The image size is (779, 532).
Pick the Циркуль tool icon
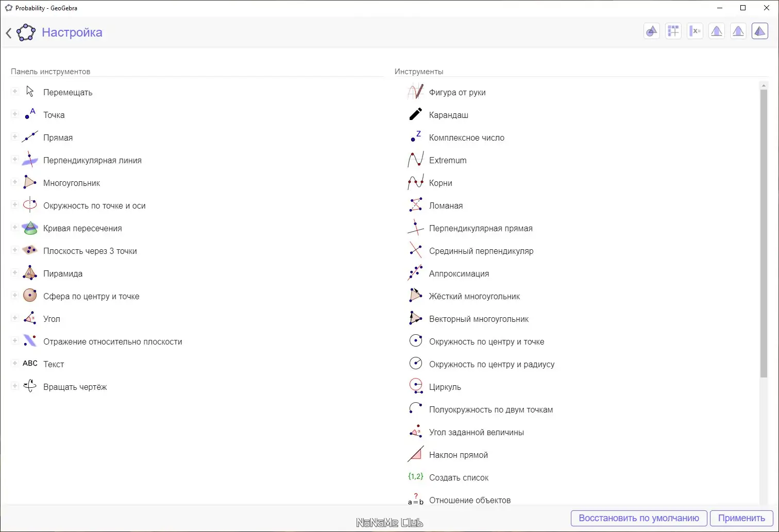tap(415, 387)
